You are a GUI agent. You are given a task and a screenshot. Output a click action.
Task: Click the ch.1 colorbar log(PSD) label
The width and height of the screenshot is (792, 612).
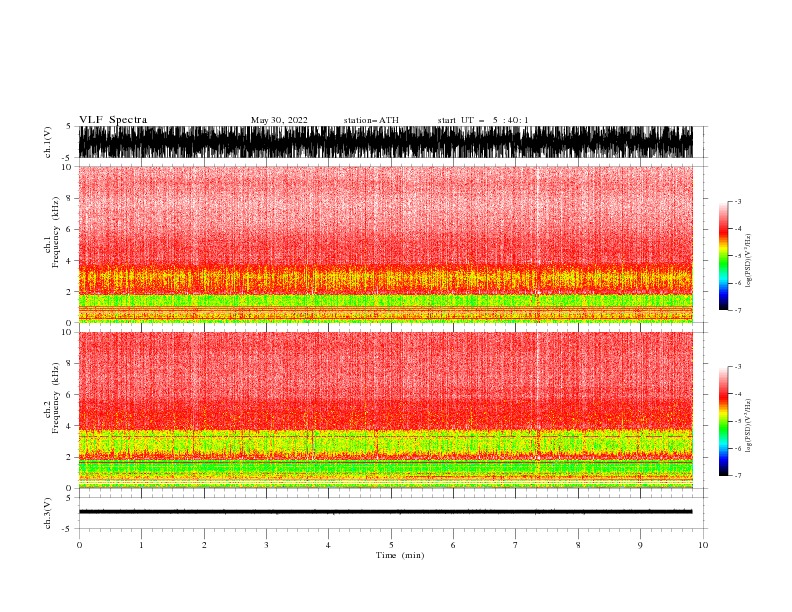pyautogui.click(x=749, y=261)
